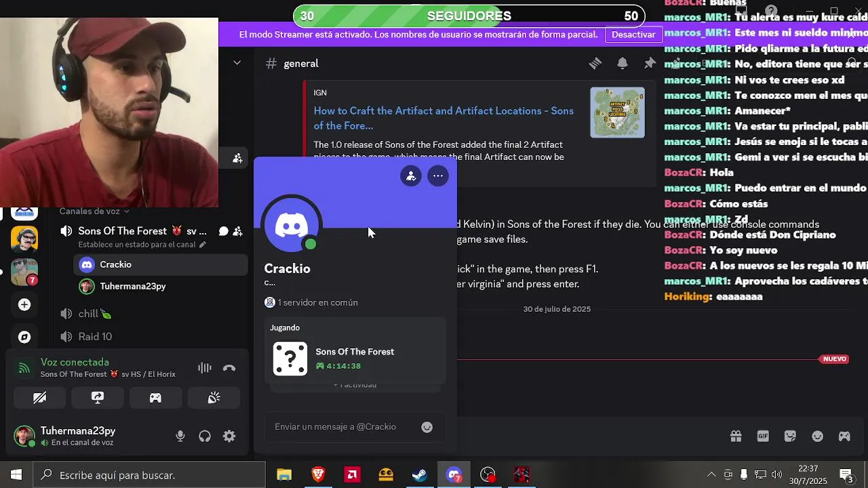Open Discover servers compass icon
868x488 pixels.
pyautogui.click(x=24, y=337)
